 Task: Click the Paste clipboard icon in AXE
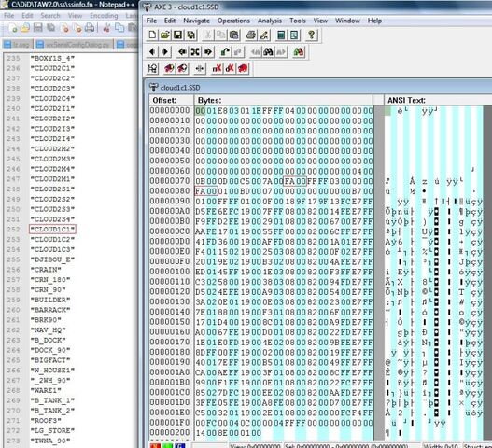point(233,35)
